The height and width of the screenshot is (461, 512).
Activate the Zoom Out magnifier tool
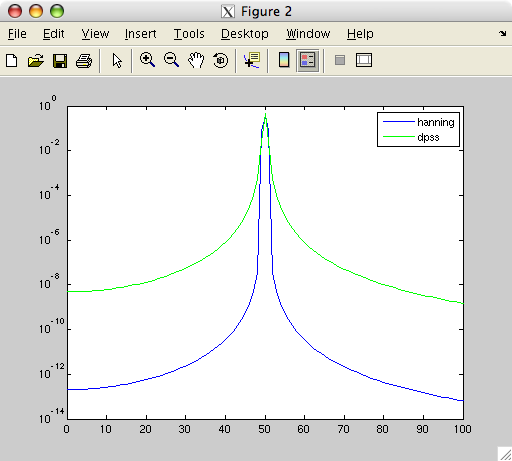[x=172, y=60]
